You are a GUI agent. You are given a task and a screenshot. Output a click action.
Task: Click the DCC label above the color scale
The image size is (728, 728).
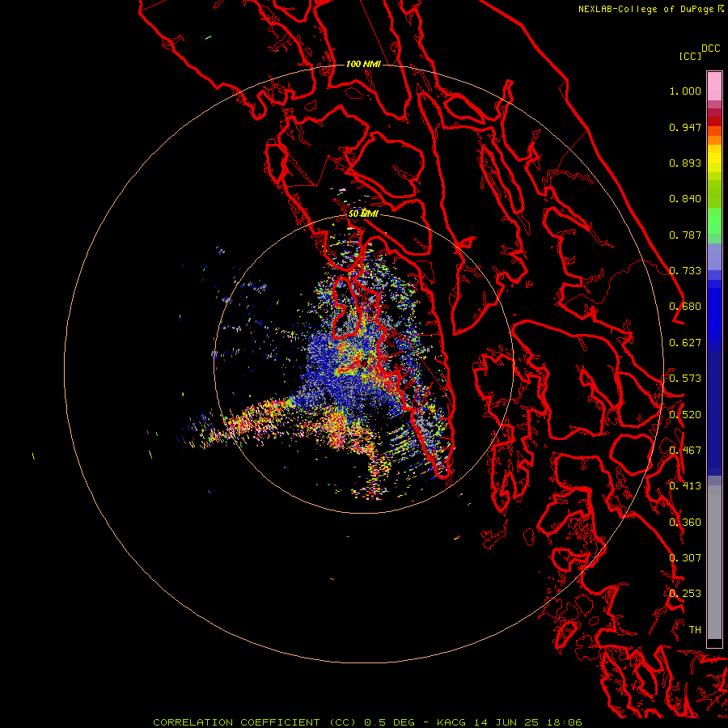click(x=710, y=48)
